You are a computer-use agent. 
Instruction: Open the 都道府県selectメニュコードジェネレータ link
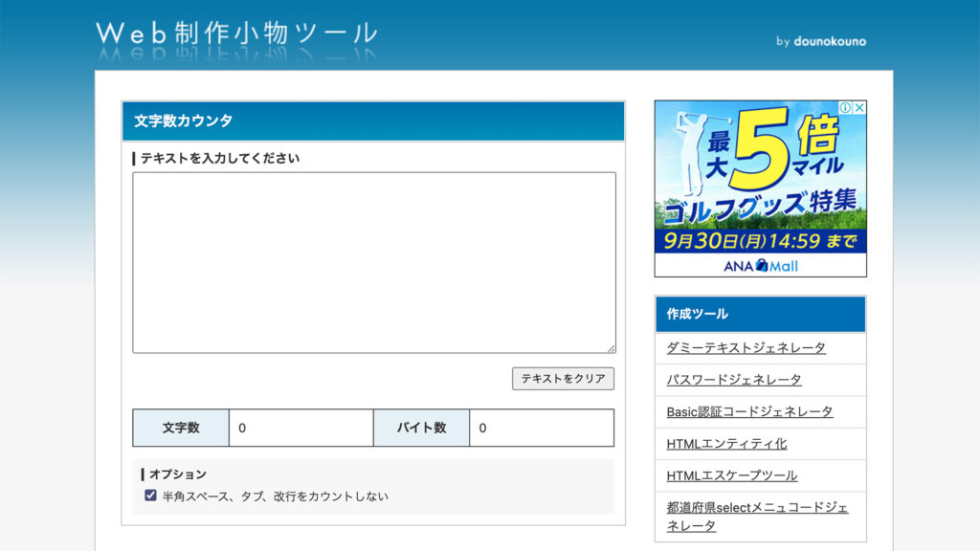pyautogui.click(x=757, y=517)
